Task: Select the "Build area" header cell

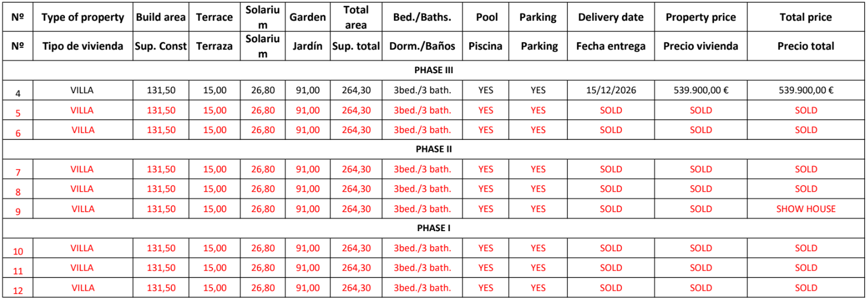Action: point(160,17)
